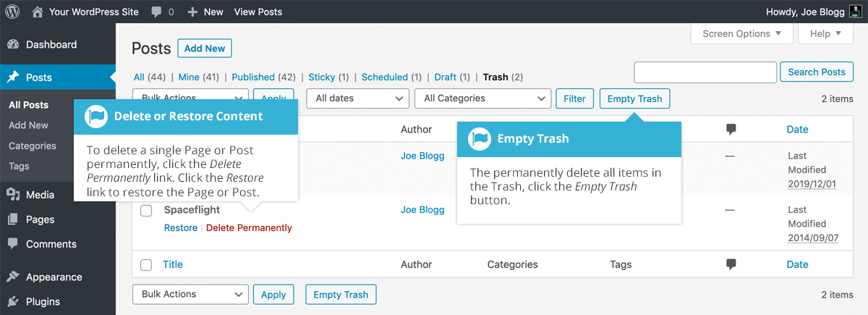Click the Media library icon
Image resolution: width=868 pixels, height=315 pixels.
pos(13,195)
